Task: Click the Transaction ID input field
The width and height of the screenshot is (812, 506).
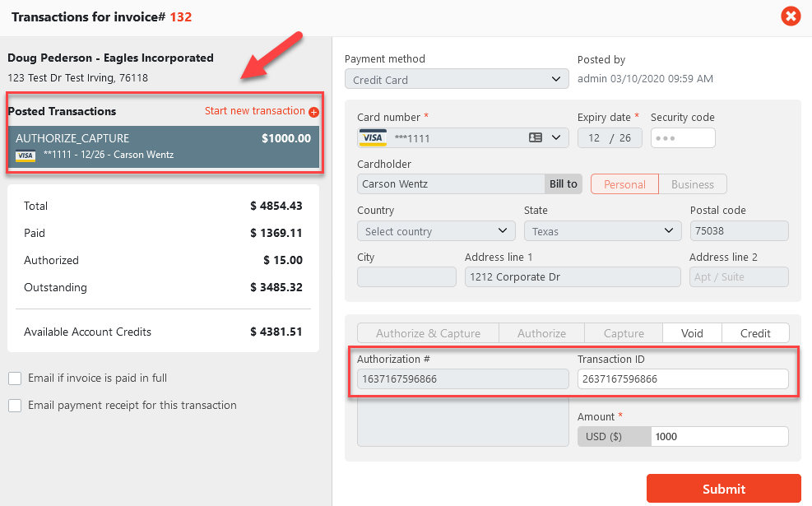Action: point(683,379)
